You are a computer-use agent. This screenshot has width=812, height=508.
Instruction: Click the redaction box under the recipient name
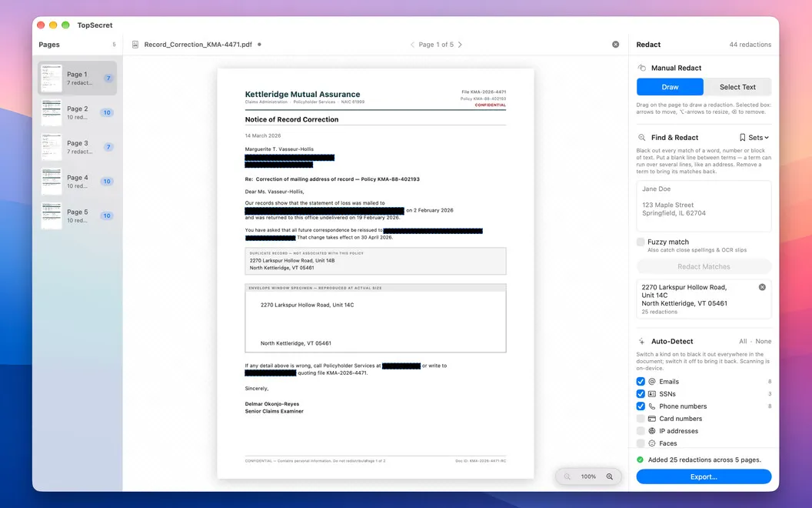(289, 158)
